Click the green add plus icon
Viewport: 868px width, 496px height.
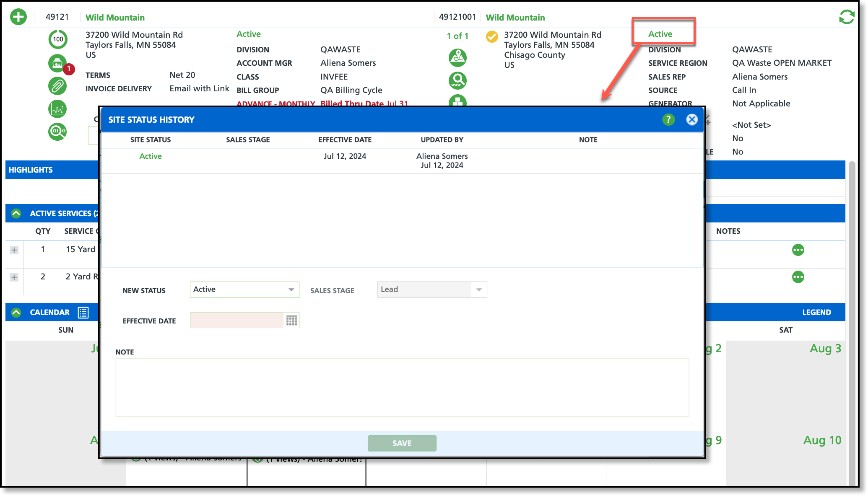click(18, 17)
